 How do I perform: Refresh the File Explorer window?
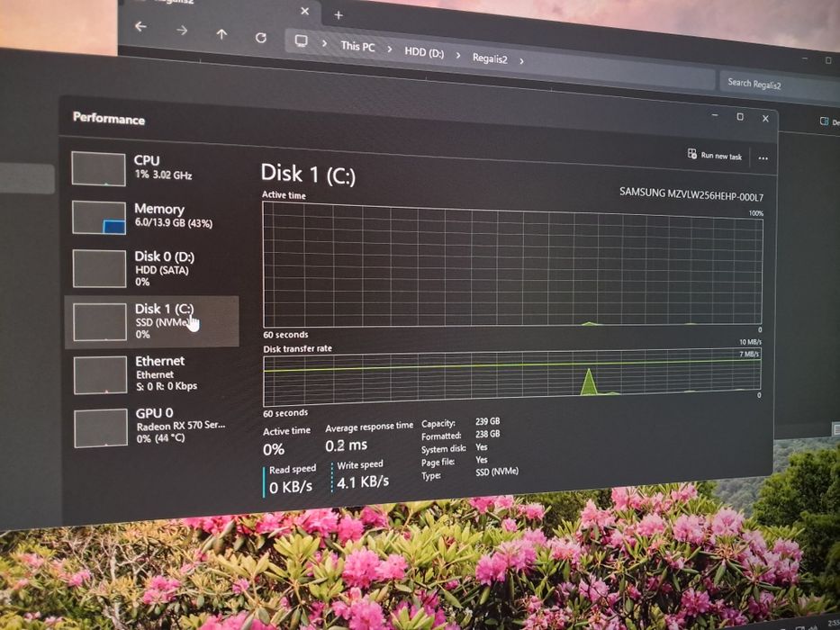[x=261, y=38]
